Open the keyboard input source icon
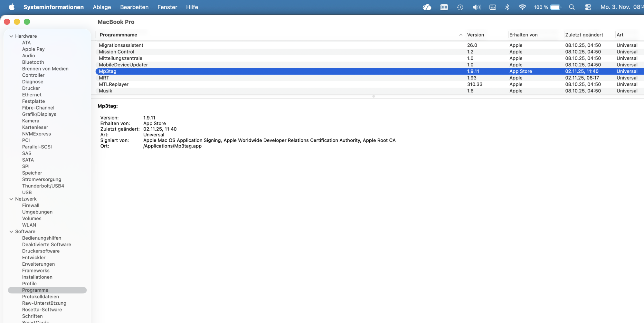The image size is (644, 323). click(493, 7)
